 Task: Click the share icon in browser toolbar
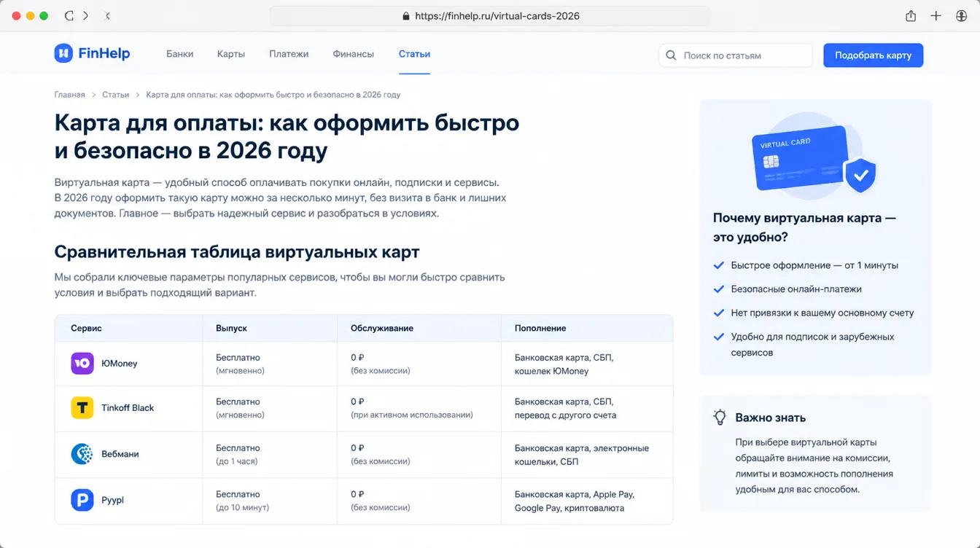coord(911,15)
